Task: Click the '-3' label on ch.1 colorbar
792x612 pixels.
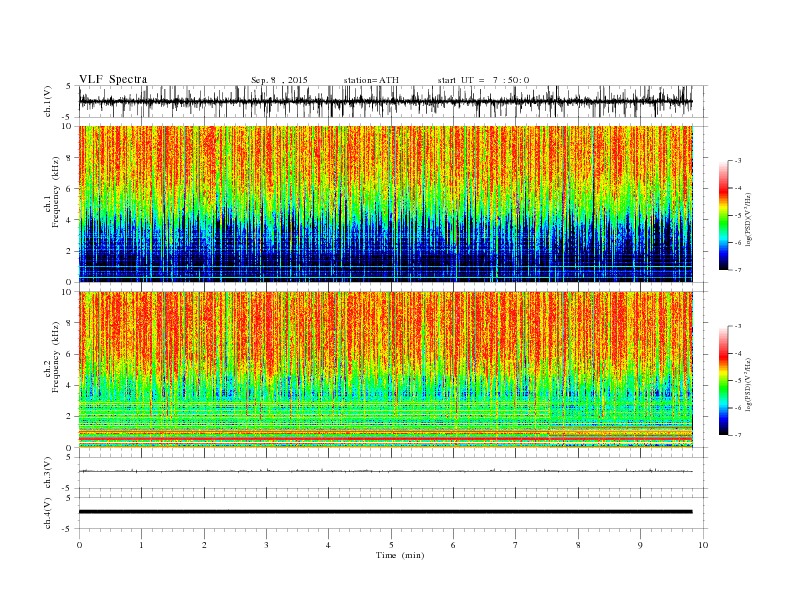Action: [x=737, y=161]
